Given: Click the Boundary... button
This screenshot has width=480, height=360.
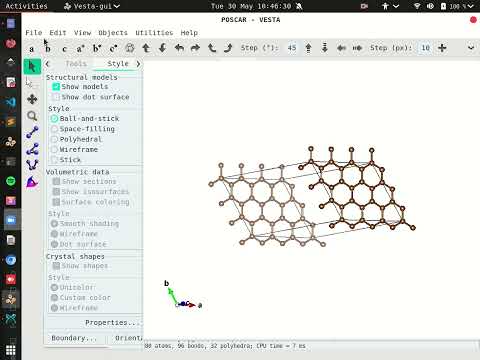Looking at the screenshot, I should coord(74,338).
